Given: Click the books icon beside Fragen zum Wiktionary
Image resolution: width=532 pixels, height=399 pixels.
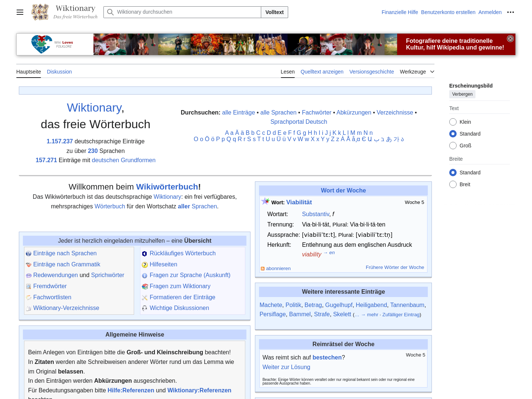Looking at the screenshot, I should tap(145, 286).
